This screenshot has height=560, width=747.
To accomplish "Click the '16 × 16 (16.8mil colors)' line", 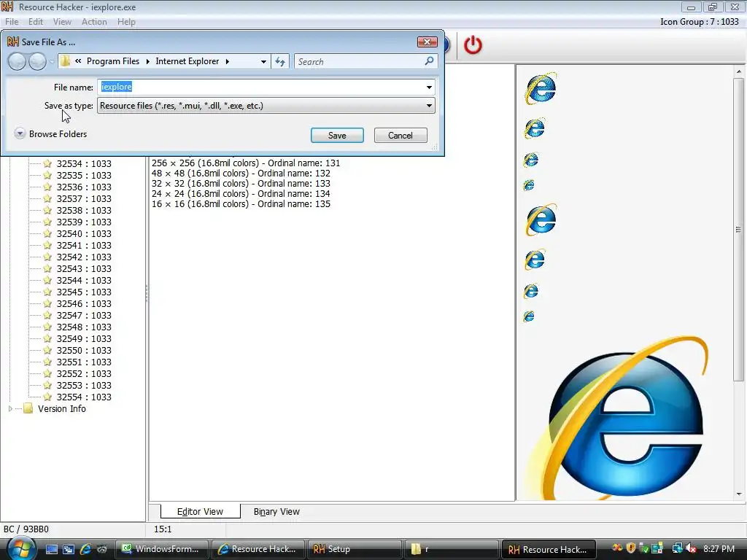I will tap(241, 204).
